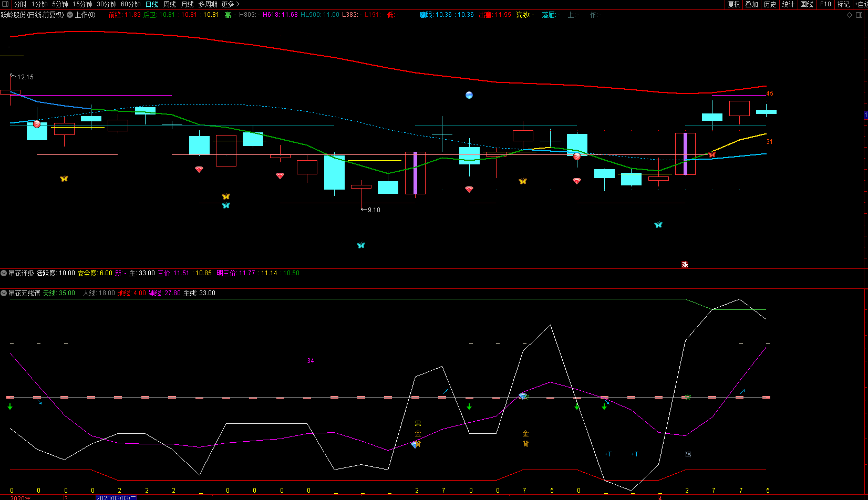Click the 2020/03/03 date marker on timeline
Screen dimensions: 868x500
116,497
